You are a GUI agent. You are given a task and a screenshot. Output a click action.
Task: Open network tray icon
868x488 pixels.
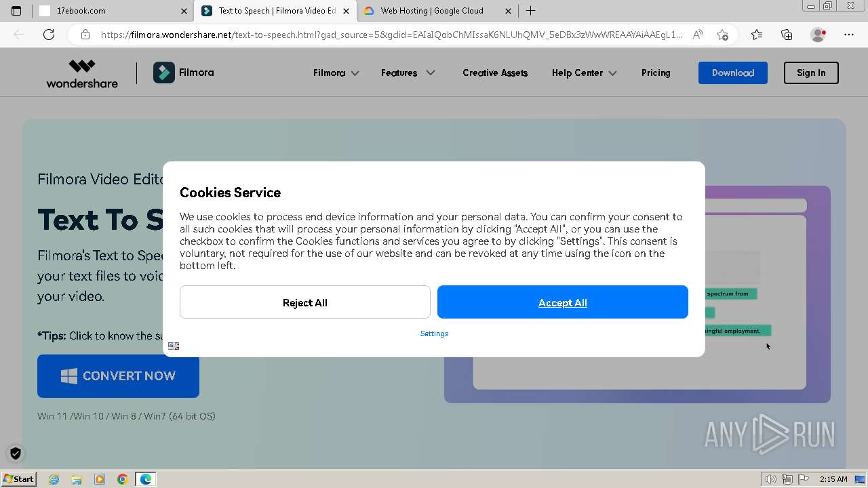(x=787, y=479)
